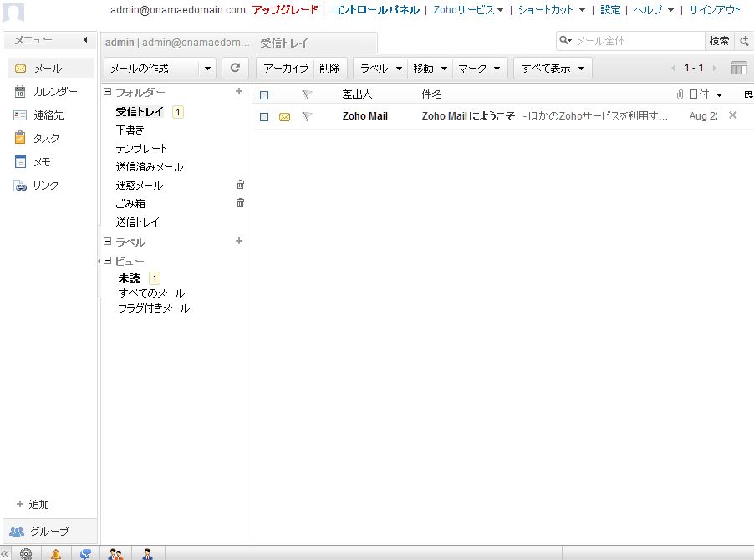
Task: Open the 連絡先 contacts module
Action: pos(39,115)
